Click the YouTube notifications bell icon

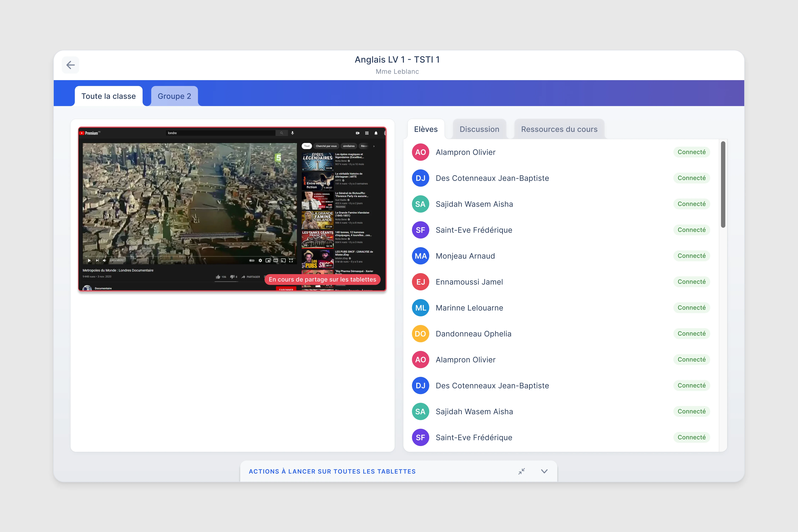[376, 133]
